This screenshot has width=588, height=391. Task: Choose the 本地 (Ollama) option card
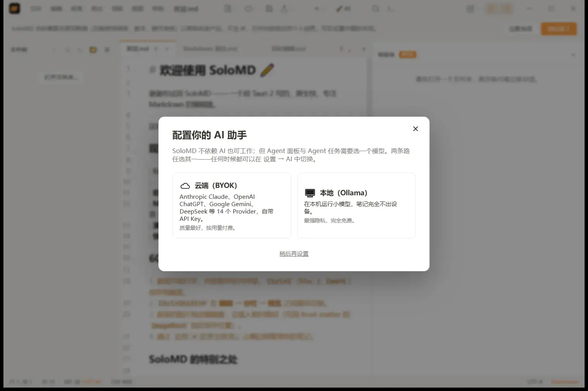coord(356,205)
